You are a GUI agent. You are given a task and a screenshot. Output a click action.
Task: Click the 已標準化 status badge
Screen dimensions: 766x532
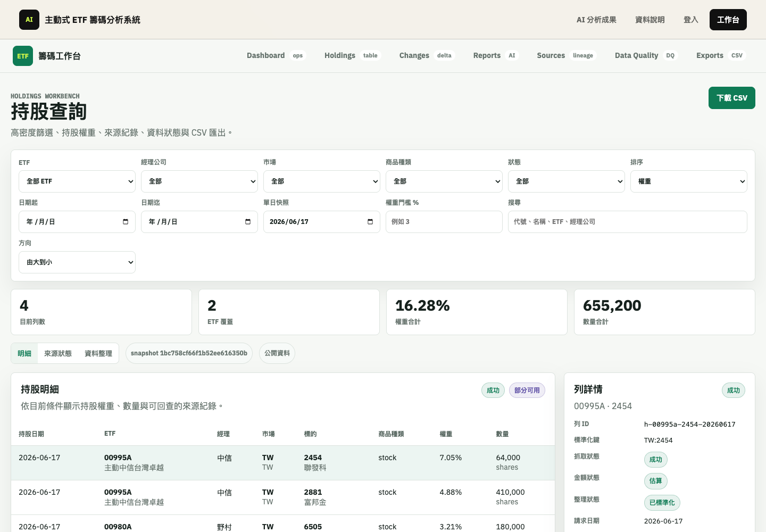tap(662, 503)
